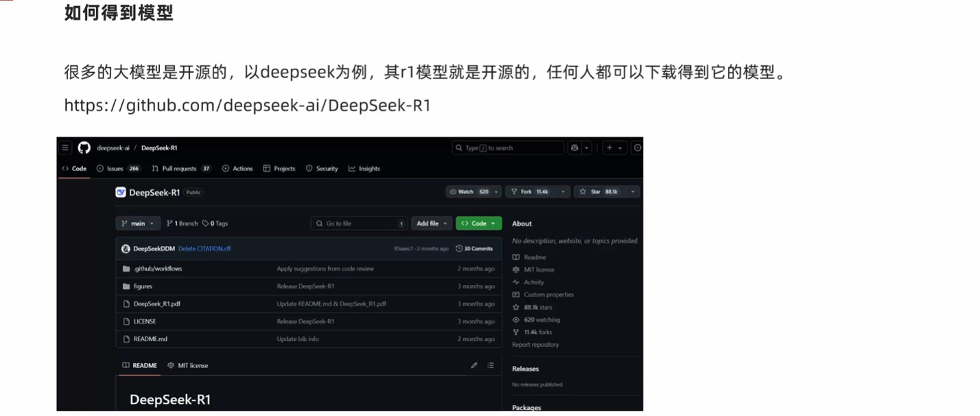Click the plus create-new icon

click(x=609, y=148)
